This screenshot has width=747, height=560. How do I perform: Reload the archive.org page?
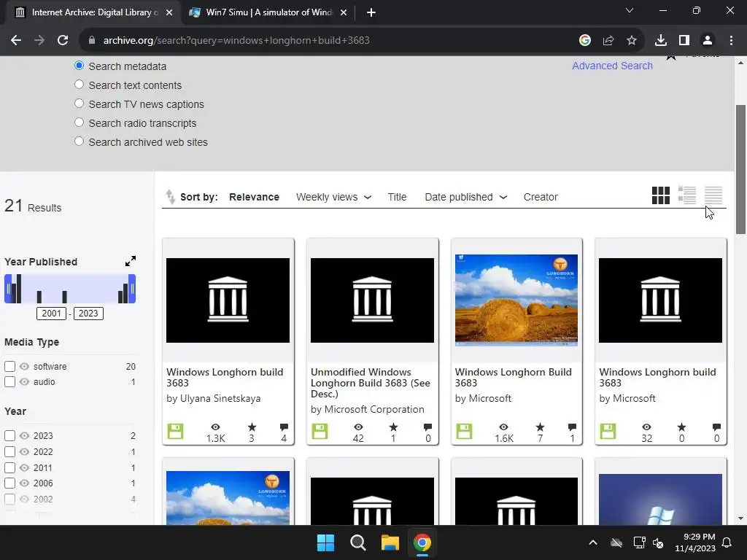coord(63,41)
